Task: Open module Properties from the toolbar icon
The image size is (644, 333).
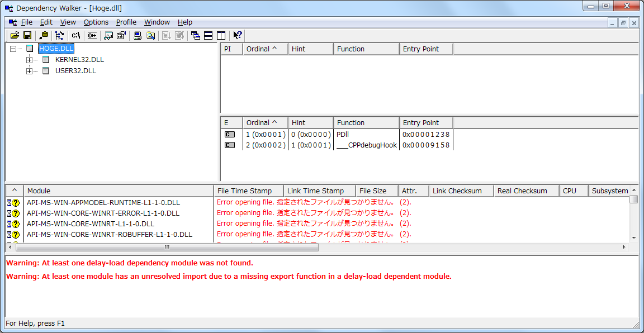Action: 121,35
